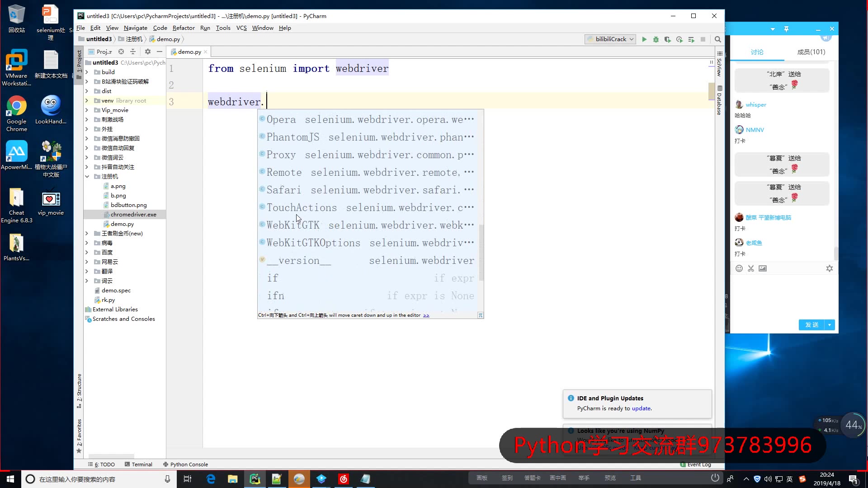Viewport: 868px width, 488px height.
Task: Open File Explorer from taskbar
Action: pos(233,479)
